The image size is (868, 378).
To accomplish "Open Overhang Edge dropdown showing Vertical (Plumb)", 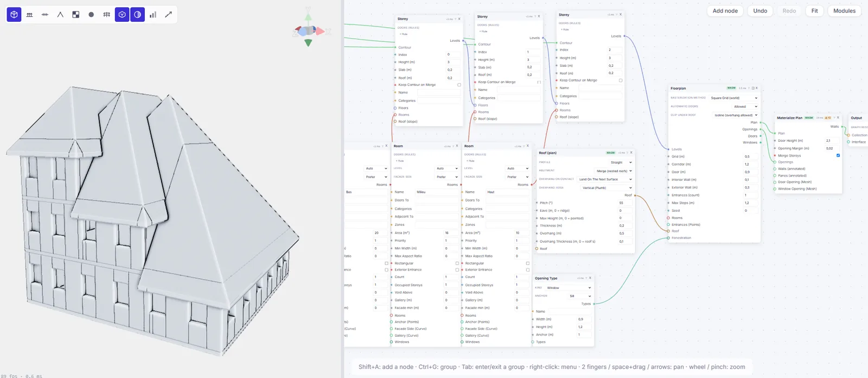I will [607, 188].
